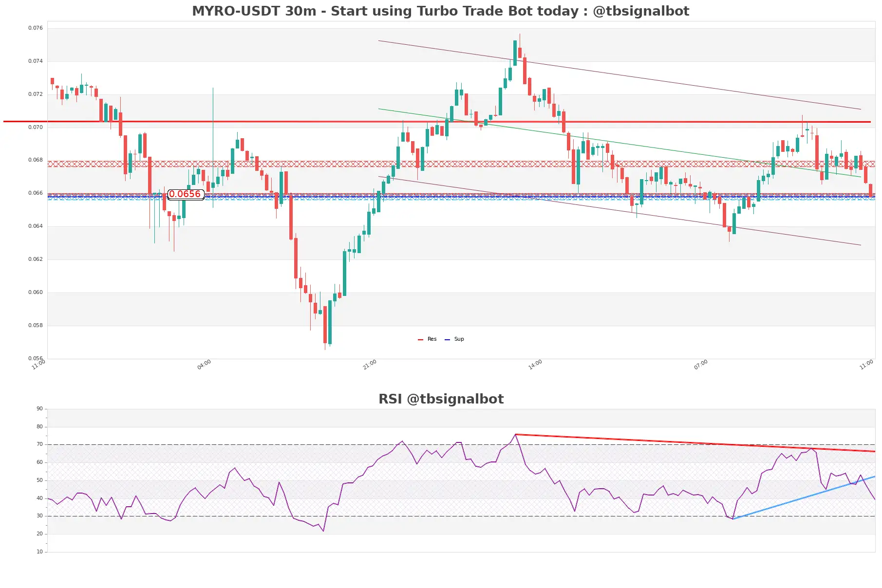Select the 0.0656 price label box

click(186, 194)
